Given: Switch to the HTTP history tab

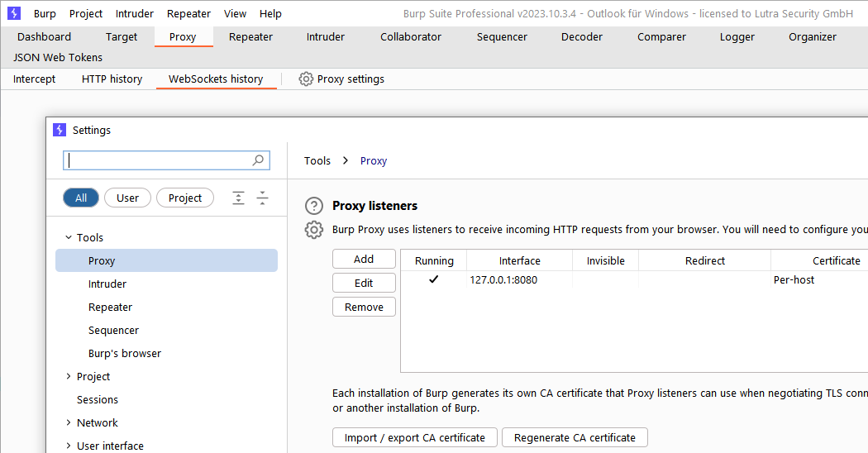Looking at the screenshot, I should click(x=112, y=79).
